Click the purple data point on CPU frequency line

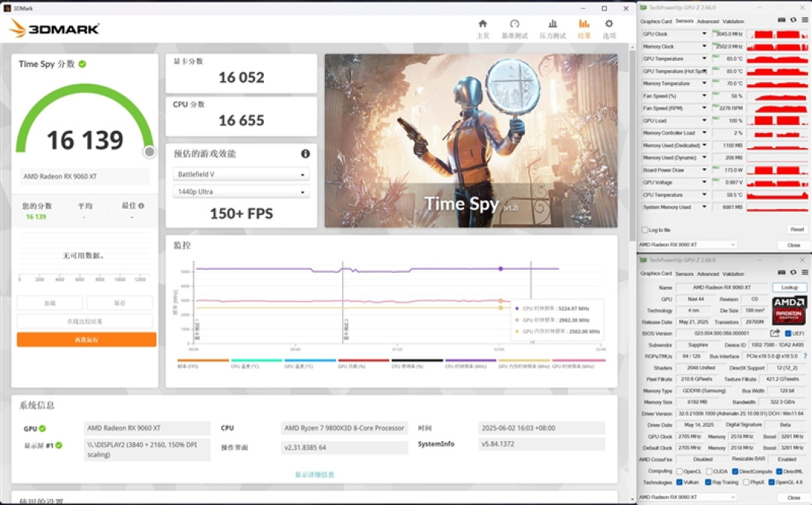(x=501, y=268)
